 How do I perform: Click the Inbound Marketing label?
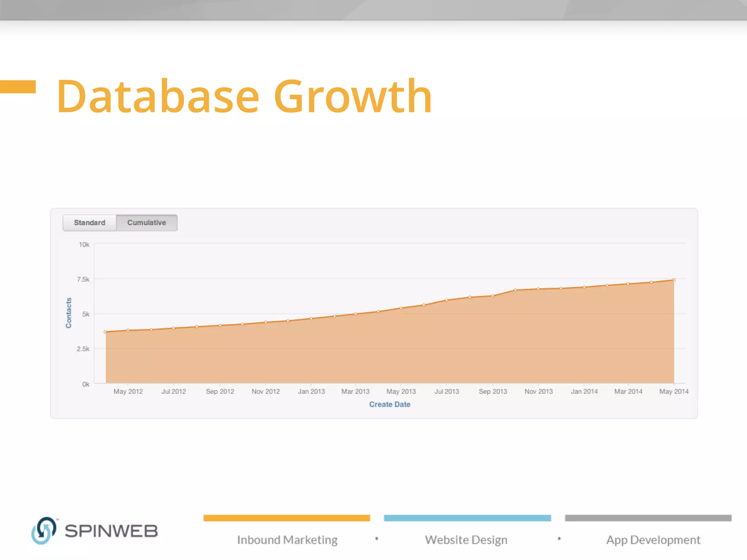[287, 540]
